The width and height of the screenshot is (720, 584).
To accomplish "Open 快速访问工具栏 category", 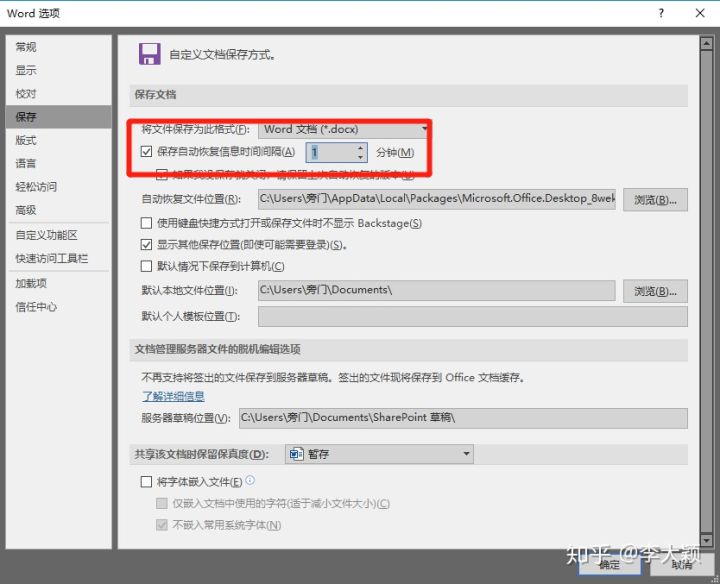I will pyautogui.click(x=59, y=258).
